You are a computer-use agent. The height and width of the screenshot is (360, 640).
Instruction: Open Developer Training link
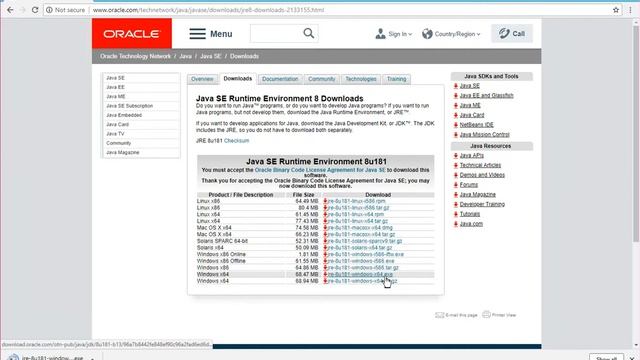[x=482, y=204]
